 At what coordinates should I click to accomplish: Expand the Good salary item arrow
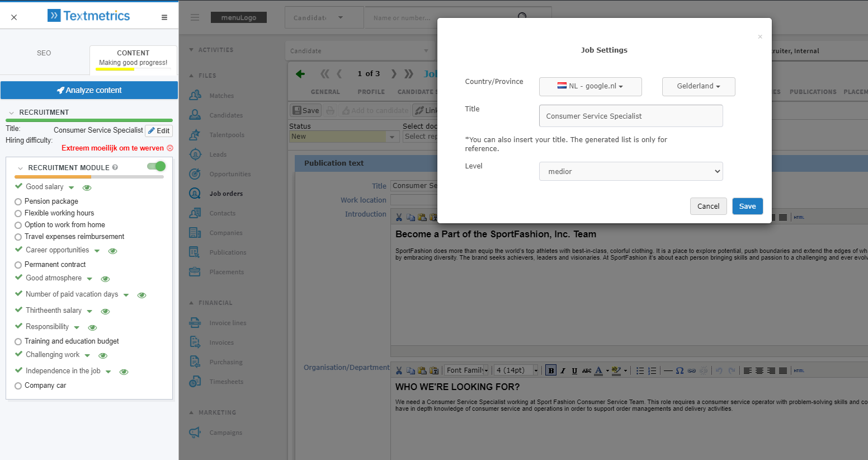click(x=71, y=187)
